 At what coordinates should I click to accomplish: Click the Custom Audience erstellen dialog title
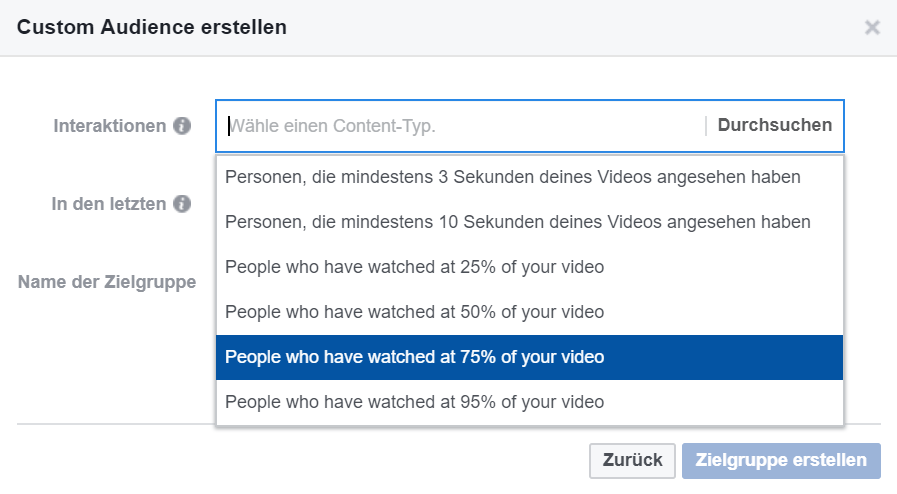point(152,27)
